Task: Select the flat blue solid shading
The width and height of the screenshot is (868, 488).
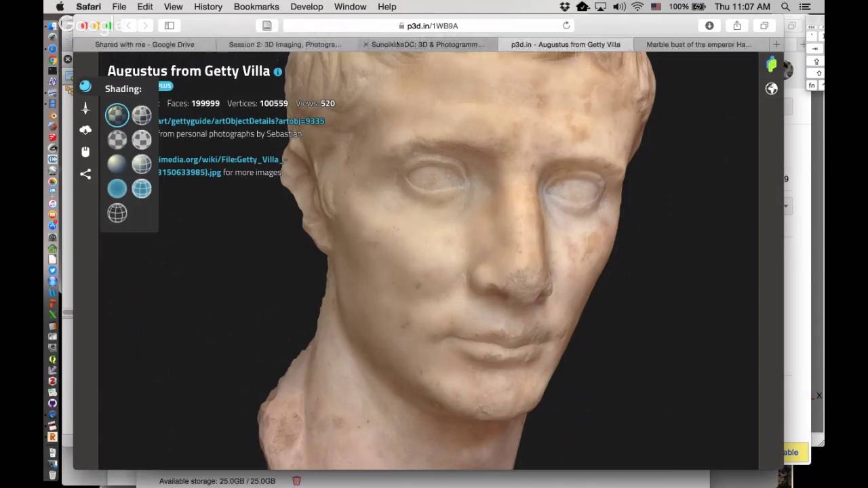Action: (117, 188)
